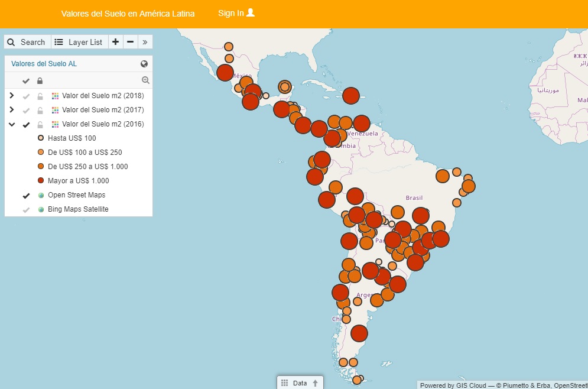Show the Valor del Suelo m2 (2018) layer
This screenshot has width=588, height=389.
(x=26, y=96)
